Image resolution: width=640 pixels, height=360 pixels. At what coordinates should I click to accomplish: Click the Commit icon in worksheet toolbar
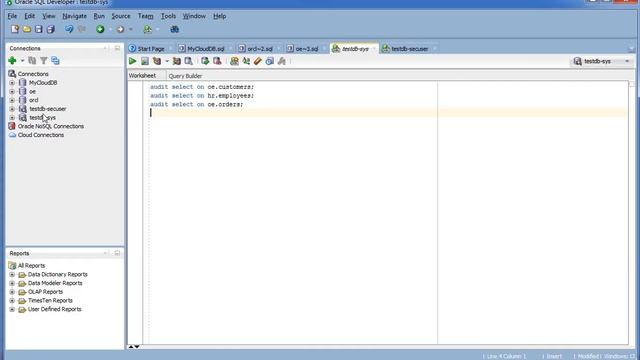205,61
